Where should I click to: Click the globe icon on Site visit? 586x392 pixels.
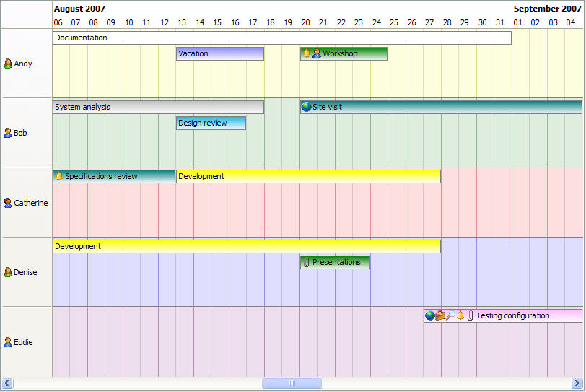(307, 107)
